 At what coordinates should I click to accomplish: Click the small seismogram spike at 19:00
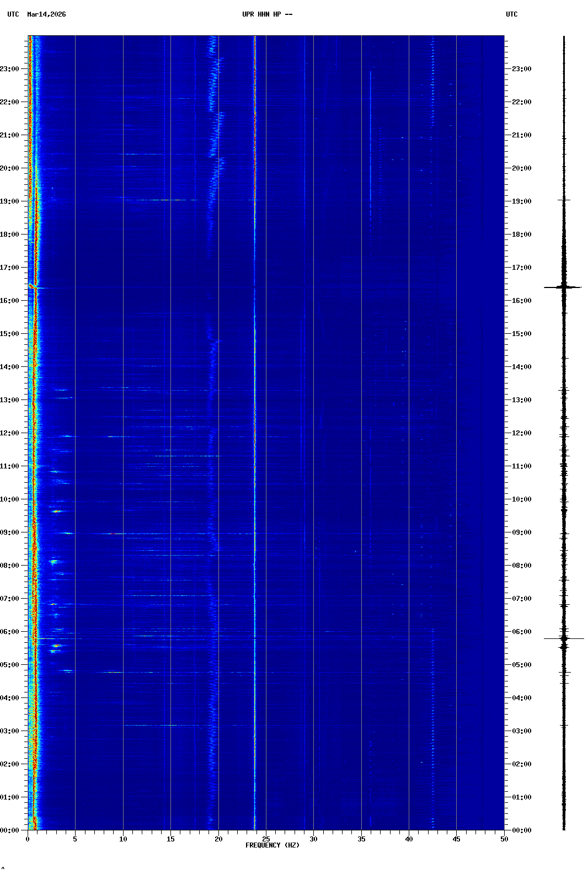coord(564,200)
